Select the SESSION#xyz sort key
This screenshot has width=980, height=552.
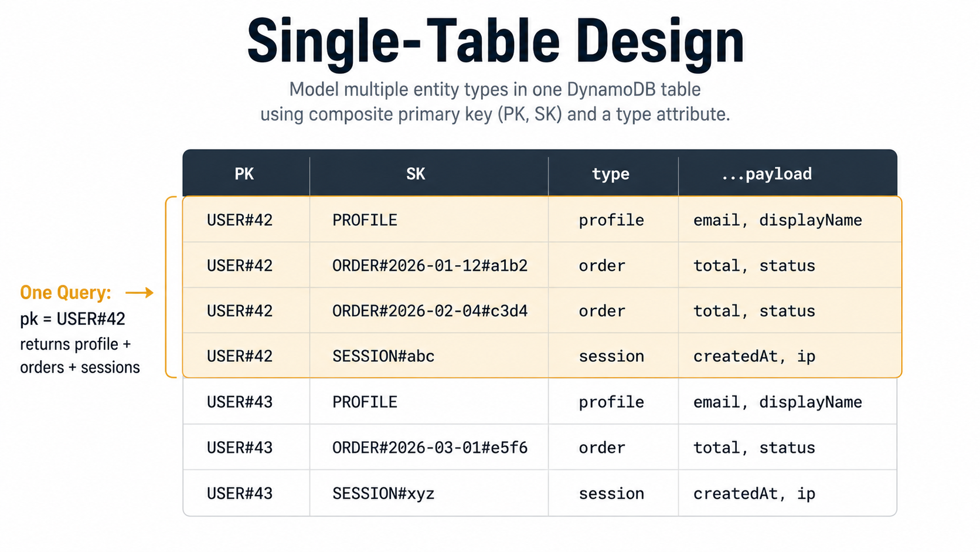383,494
